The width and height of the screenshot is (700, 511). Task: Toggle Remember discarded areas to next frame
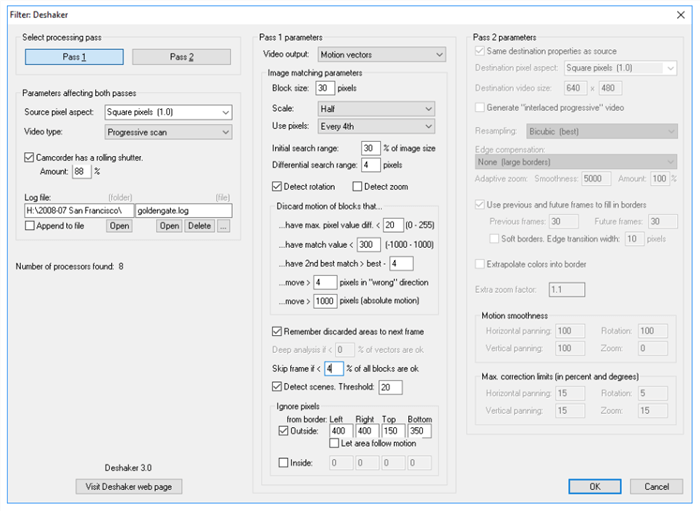277,332
